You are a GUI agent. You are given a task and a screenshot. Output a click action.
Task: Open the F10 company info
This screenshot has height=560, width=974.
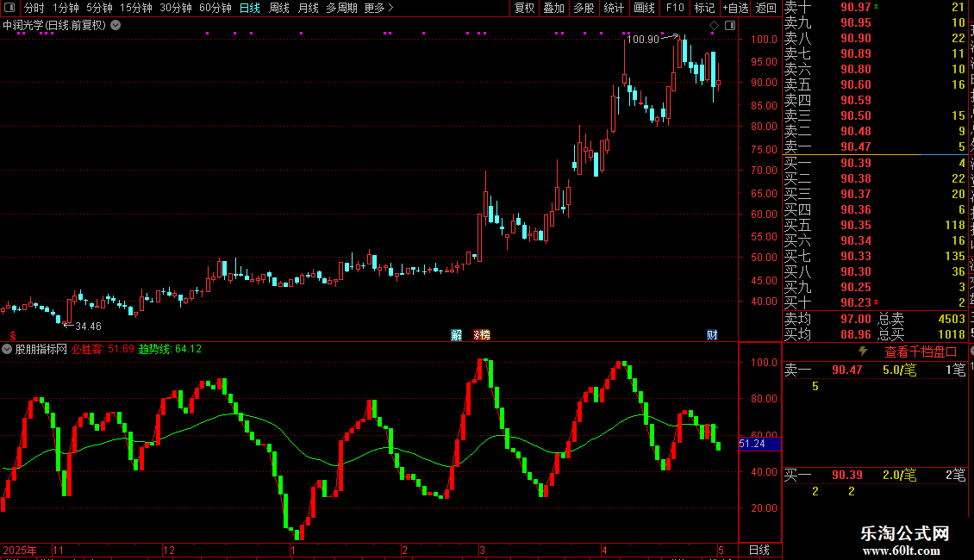point(675,8)
